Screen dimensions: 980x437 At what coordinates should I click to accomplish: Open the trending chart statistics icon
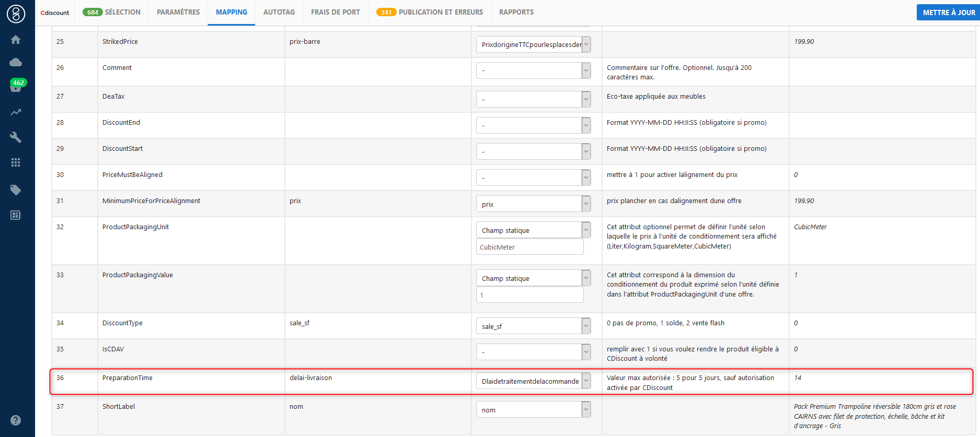click(x=16, y=112)
